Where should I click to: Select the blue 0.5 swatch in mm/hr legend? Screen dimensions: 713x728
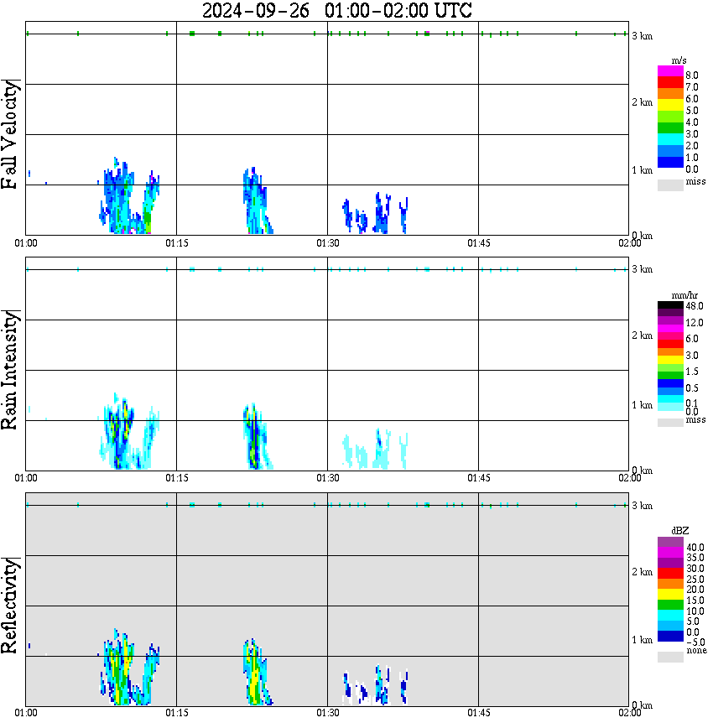(x=670, y=383)
